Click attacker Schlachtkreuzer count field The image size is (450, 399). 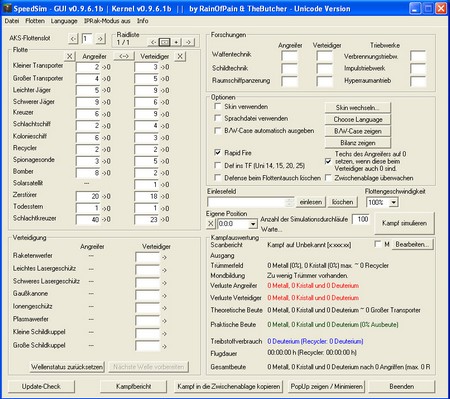[x=88, y=220]
